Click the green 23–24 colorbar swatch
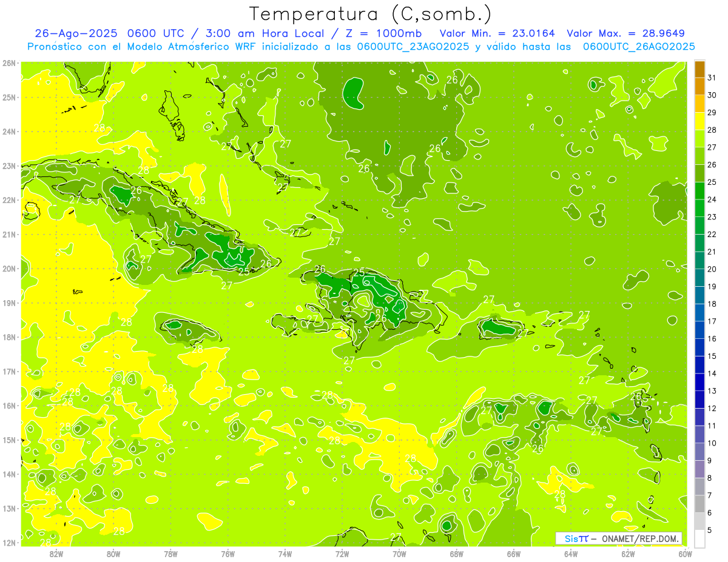Screen dimensions: 728x562 coord(699,208)
